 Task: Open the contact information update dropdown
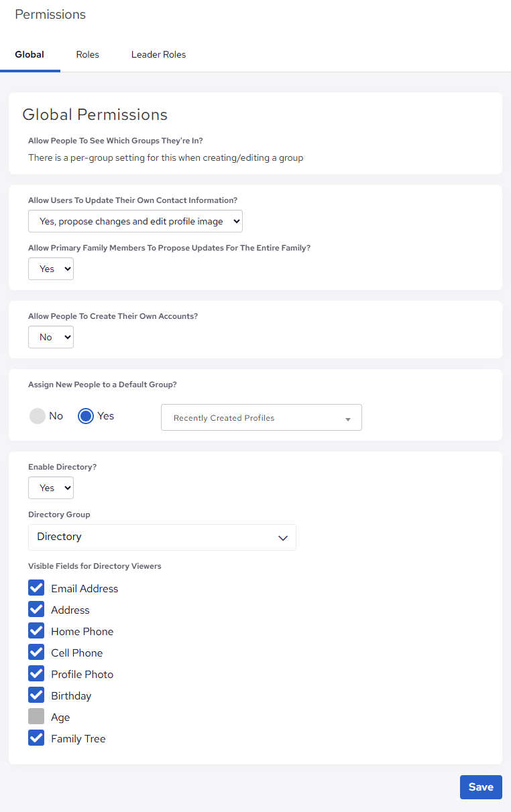coord(135,221)
